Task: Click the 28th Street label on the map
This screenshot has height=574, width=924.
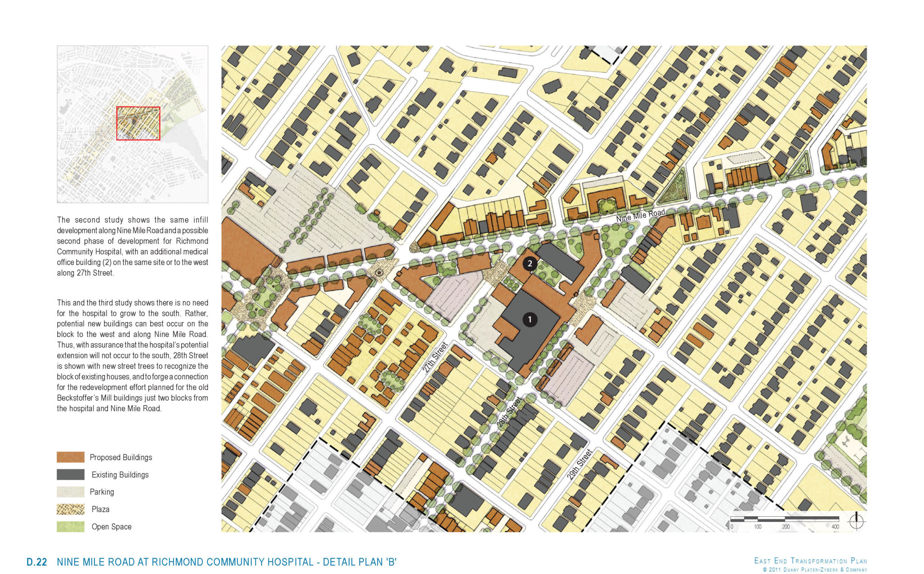Action: pyautogui.click(x=509, y=413)
